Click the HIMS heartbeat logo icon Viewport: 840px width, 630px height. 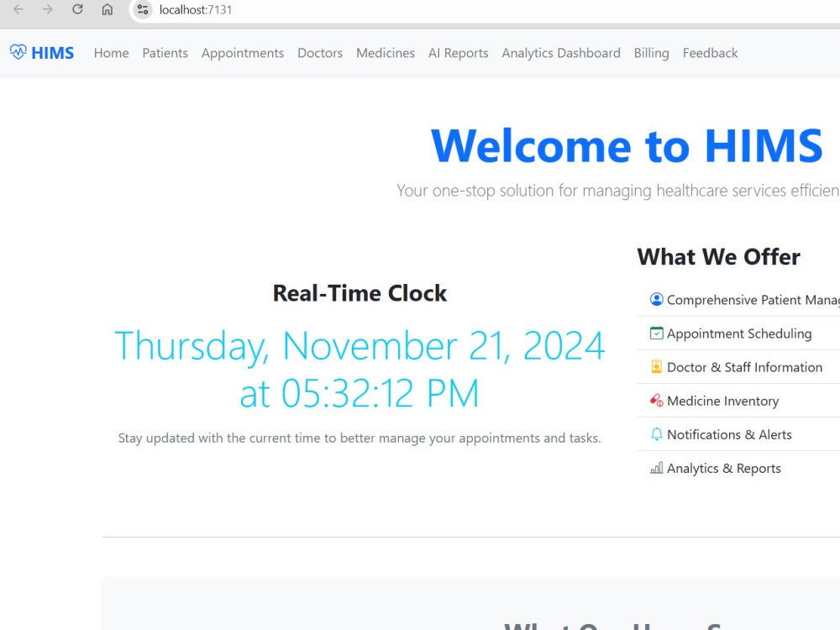click(18, 52)
